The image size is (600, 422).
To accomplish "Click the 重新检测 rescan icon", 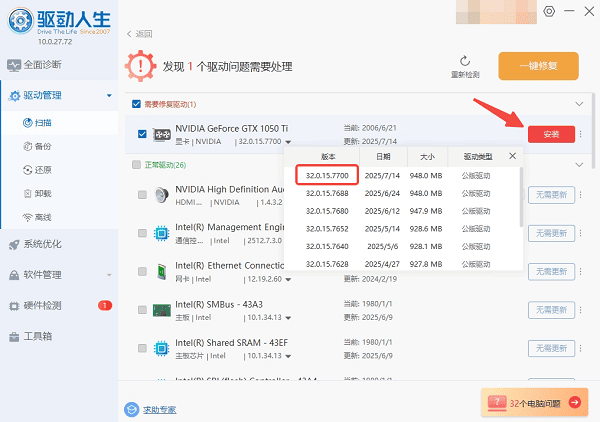I will point(464,61).
